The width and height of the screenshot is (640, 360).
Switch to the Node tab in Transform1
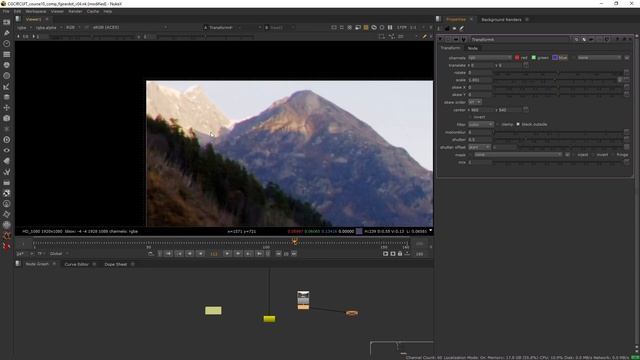tap(473, 48)
